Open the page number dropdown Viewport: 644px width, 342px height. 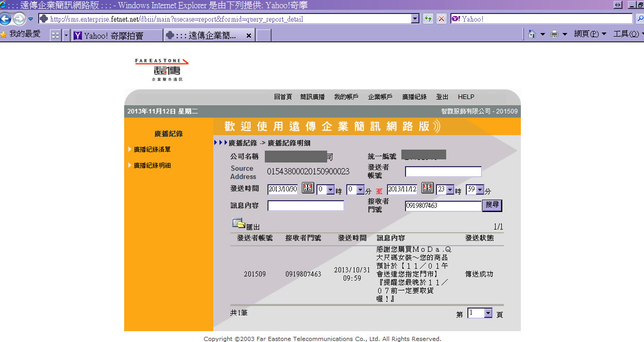coord(487,313)
